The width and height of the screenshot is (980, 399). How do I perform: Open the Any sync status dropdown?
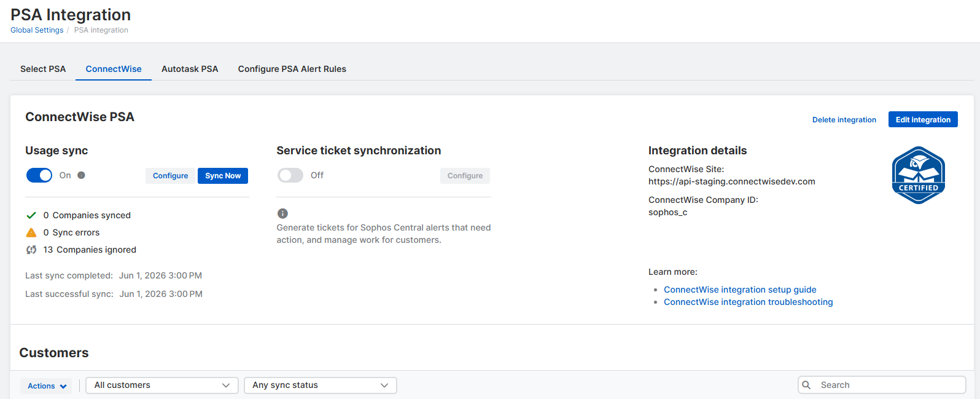tap(321, 385)
